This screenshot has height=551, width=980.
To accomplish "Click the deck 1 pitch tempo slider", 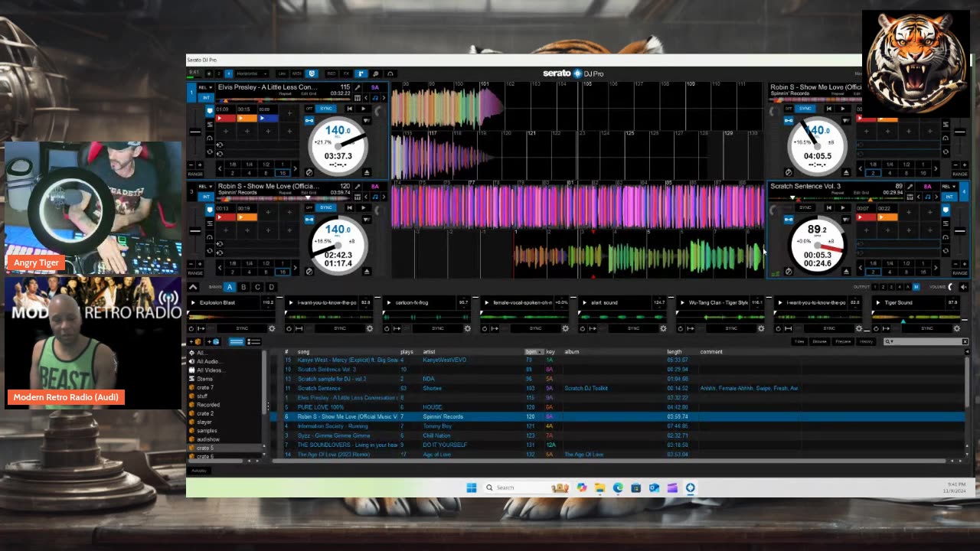I will point(195,132).
